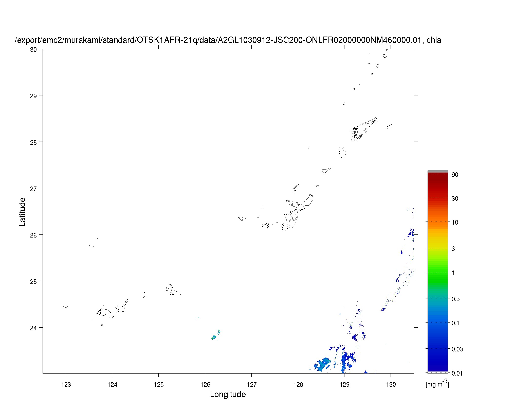Image resolution: width=532 pixels, height=406 pixels.
Task: Click the colorbar label 1
Action: [453, 273]
